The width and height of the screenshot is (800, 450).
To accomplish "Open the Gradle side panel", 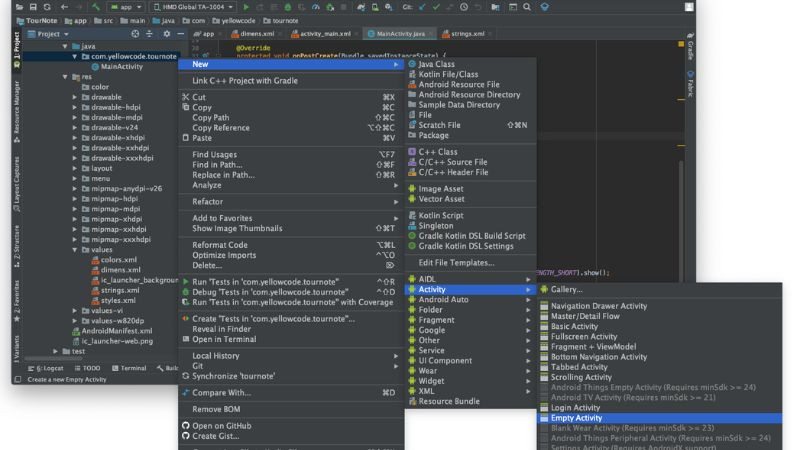I will pyautogui.click(x=690, y=46).
